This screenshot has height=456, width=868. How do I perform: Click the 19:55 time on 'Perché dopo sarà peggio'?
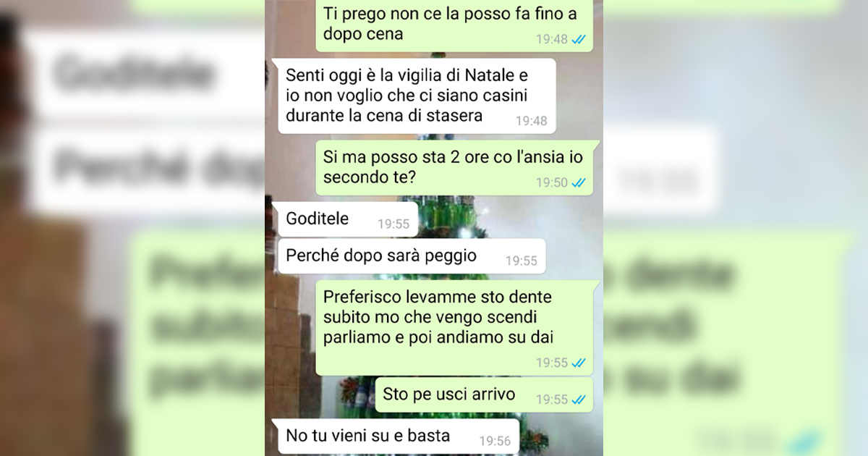point(522,261)
